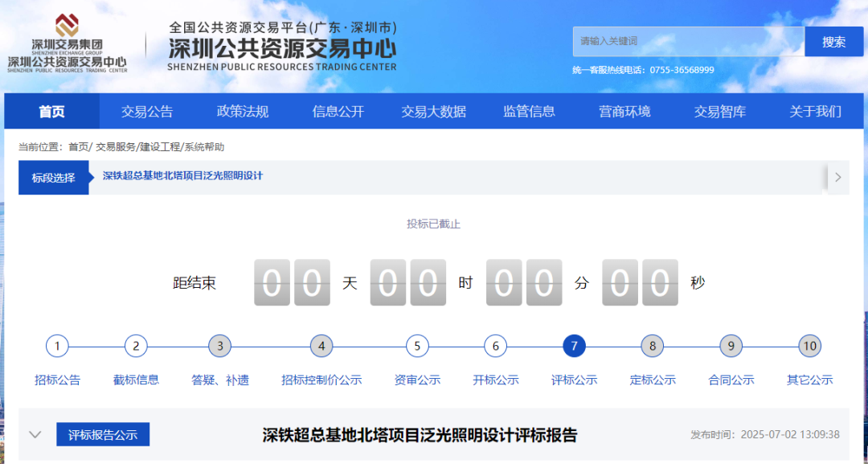
Task: Click the 答疑、补遗 step label
Action: tap(219, 380)
